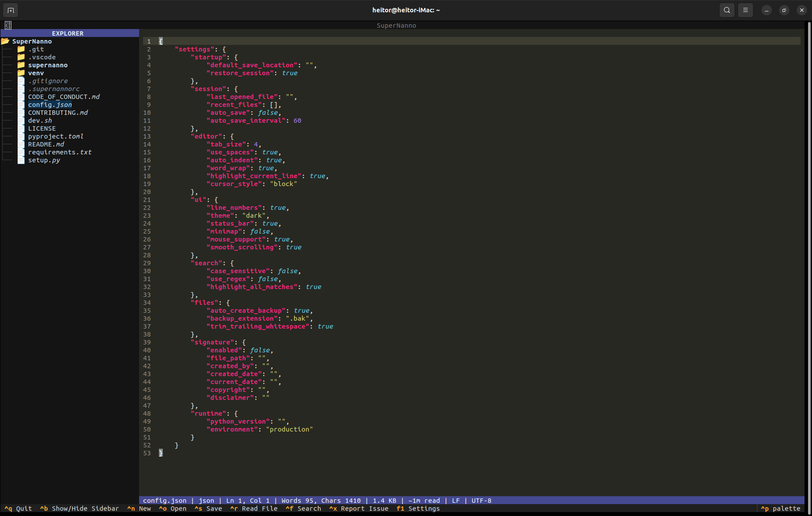Click ^f Search in the footer

pyautogui.click(x=303, y=509)
